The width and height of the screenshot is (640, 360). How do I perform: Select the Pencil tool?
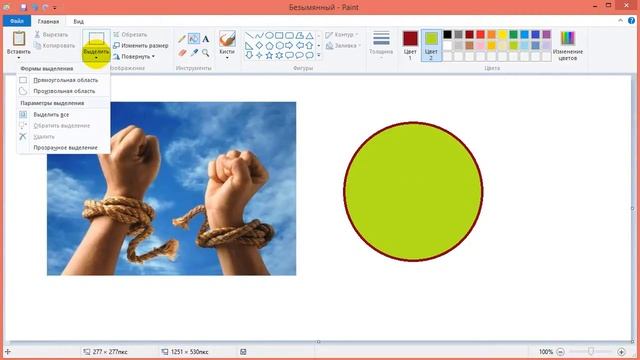pos(182,39)
